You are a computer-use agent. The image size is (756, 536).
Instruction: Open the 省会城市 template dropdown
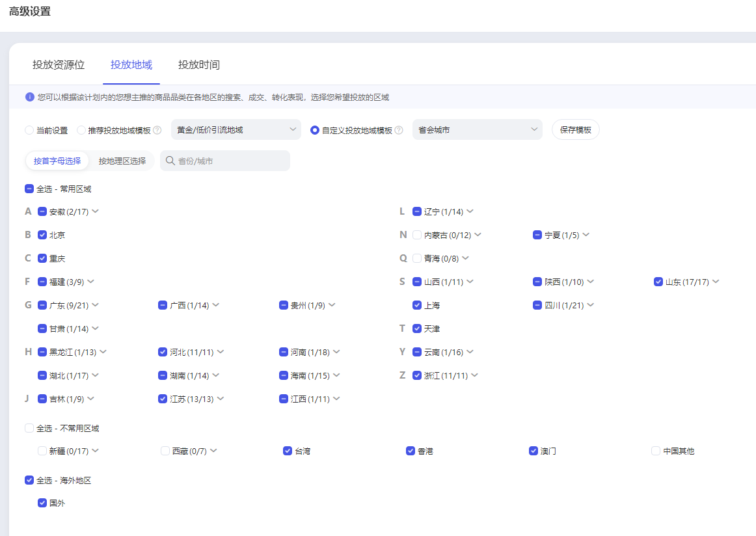click(477, 130)
